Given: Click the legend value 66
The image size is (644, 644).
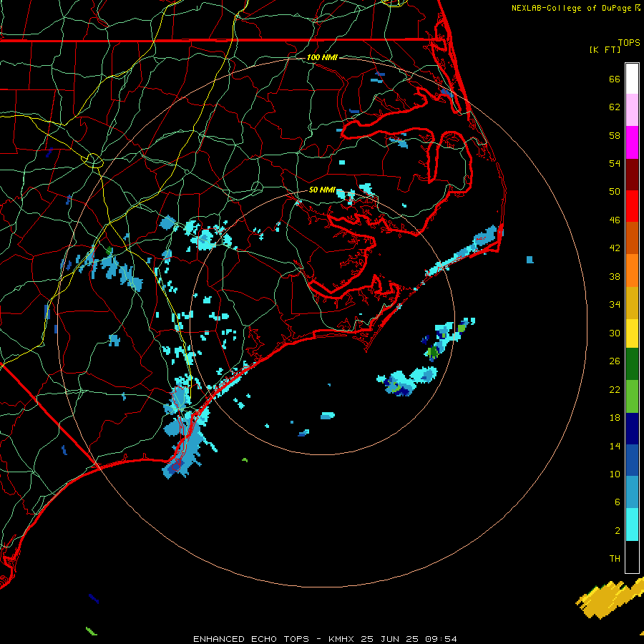Looking at the screenshot, I should point(615,79).
